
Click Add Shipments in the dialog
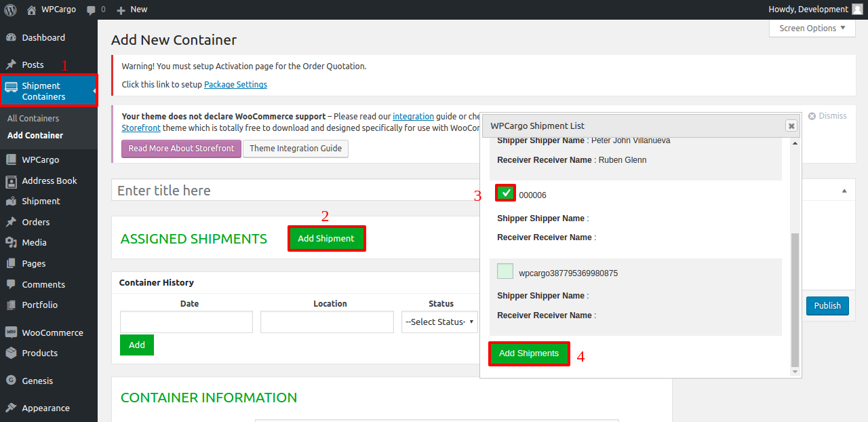point(529,353)
